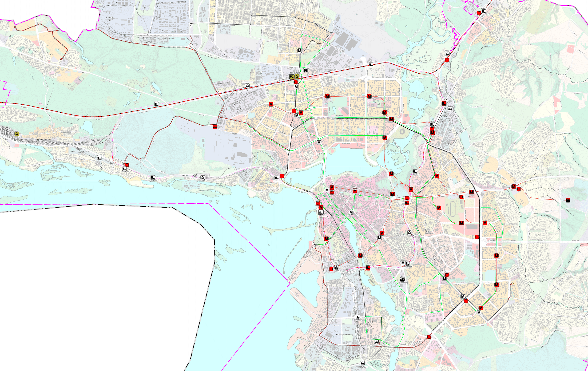
Task: Click the white M icon on the green line above the lake
Action: [319, 142]
